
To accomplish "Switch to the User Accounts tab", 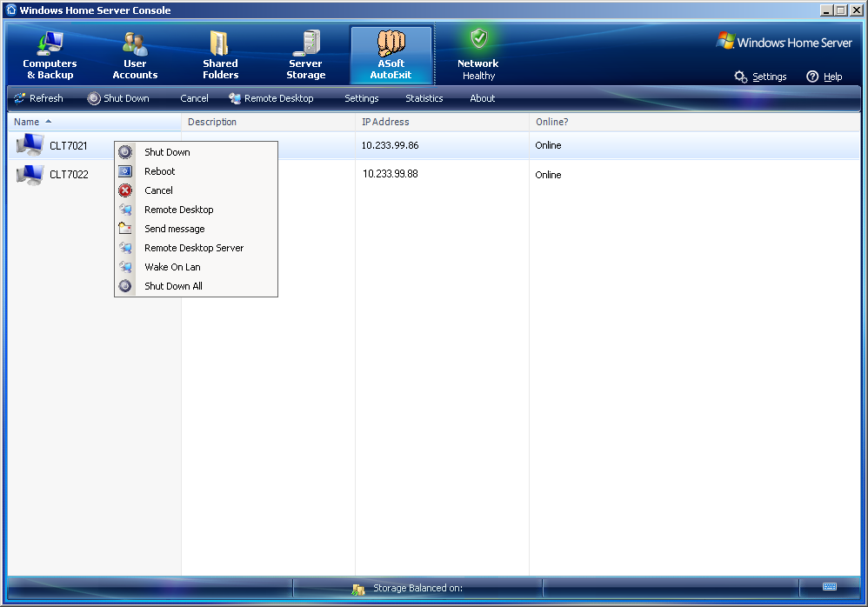I will [135, 56].
